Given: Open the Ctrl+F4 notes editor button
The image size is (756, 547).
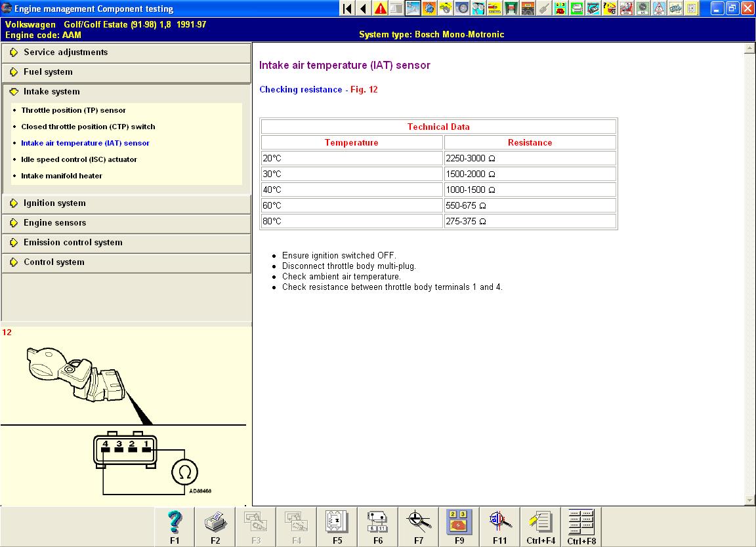Looking at the screenshot, I should 541,526.
